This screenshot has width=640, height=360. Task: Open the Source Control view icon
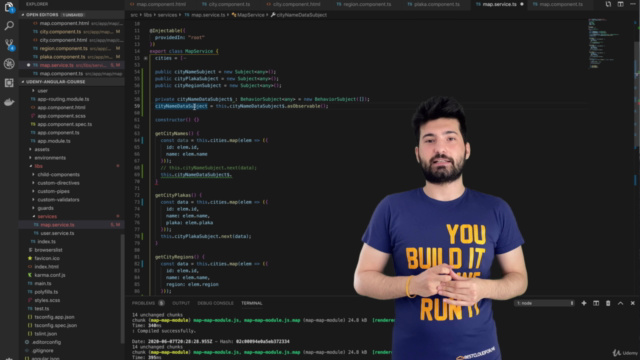(x=9, y=44)
